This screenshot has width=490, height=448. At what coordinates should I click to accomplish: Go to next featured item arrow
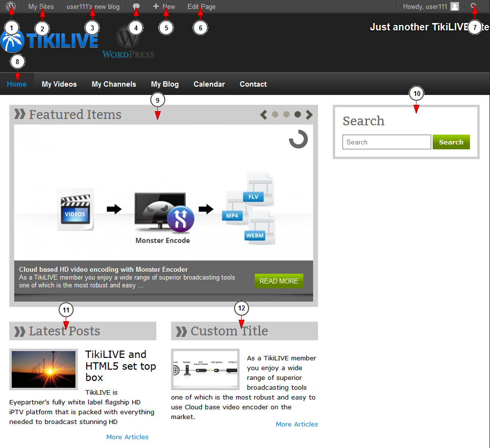(x=309, y=115)
